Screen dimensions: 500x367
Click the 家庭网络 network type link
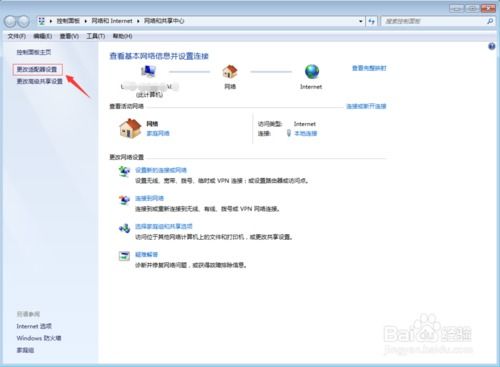pyautogui.click(x=158, y=133)
